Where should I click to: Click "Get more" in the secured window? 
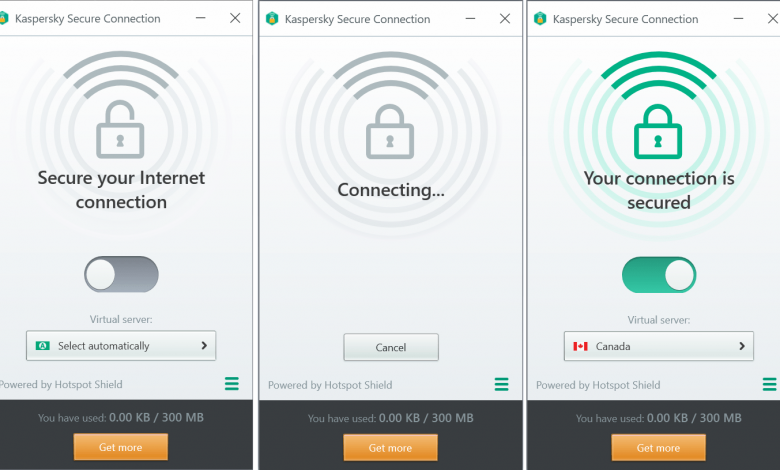pyautogui.click(x=658, y=447)
